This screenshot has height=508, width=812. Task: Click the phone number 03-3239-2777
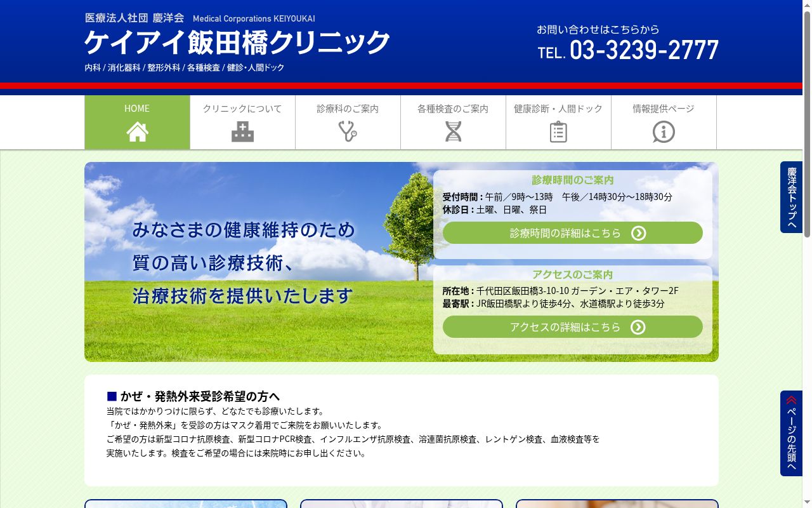pos(644,50)
